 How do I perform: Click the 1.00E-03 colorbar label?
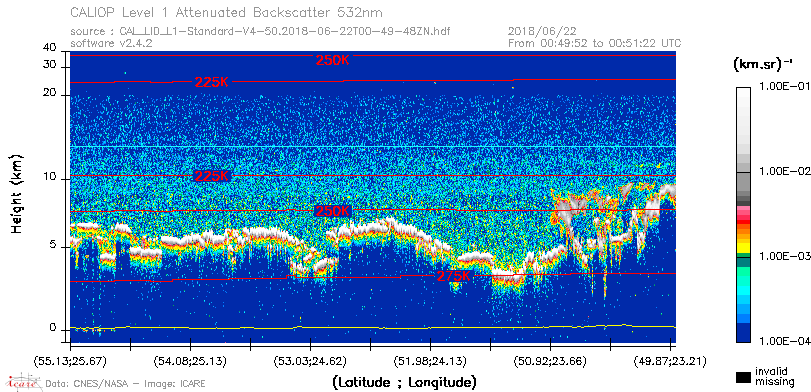coord(782,257)
